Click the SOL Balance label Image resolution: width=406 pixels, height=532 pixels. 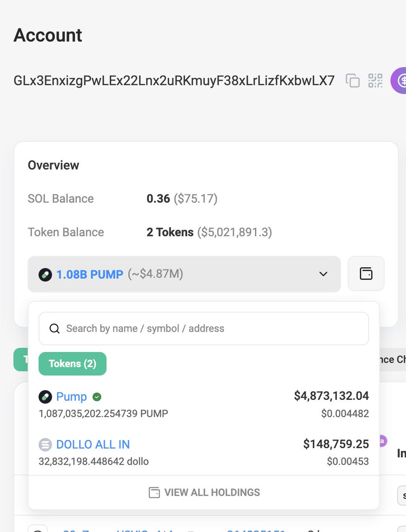tap(61, 199)
